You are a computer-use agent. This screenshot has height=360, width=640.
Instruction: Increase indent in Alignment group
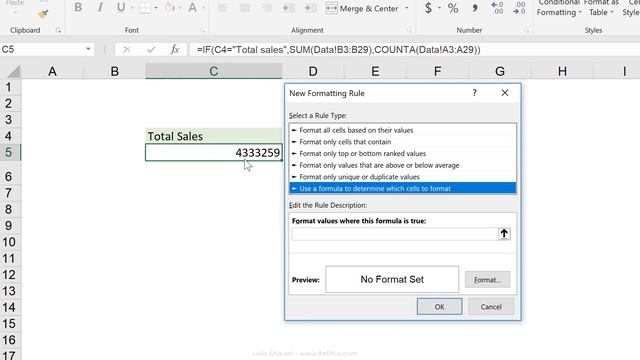311,8
